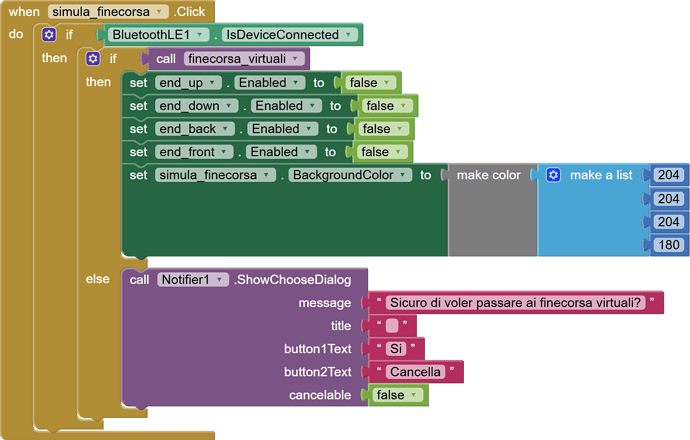This screenshot has width=690, height=440.
Task: Expand the BackgroundColor property dropdown
Action: pos(403,175)
